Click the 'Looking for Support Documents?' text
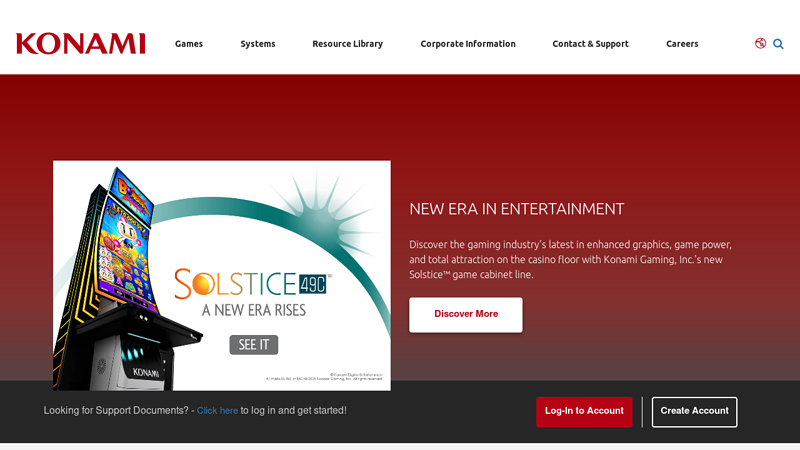 116,411
